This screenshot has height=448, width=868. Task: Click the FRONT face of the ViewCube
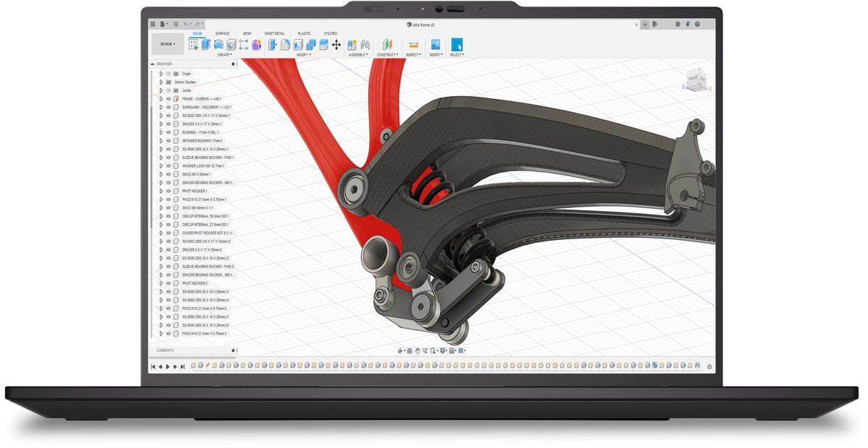(693, 78)
